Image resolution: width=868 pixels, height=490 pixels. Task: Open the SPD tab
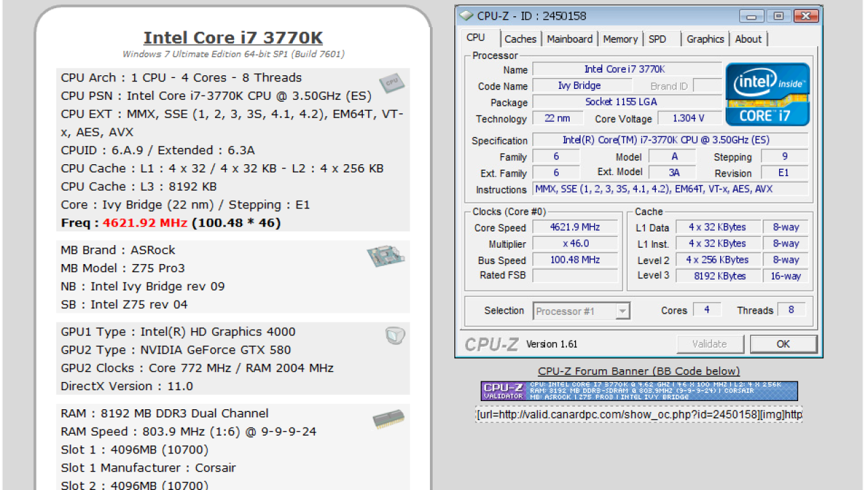(657, 39)
